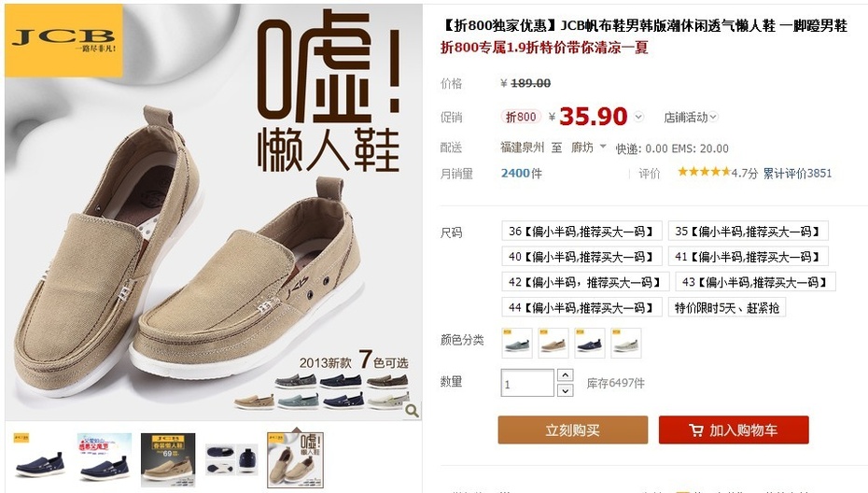Open the 累计评价3851 reviews link

click(x=797, y=174)
